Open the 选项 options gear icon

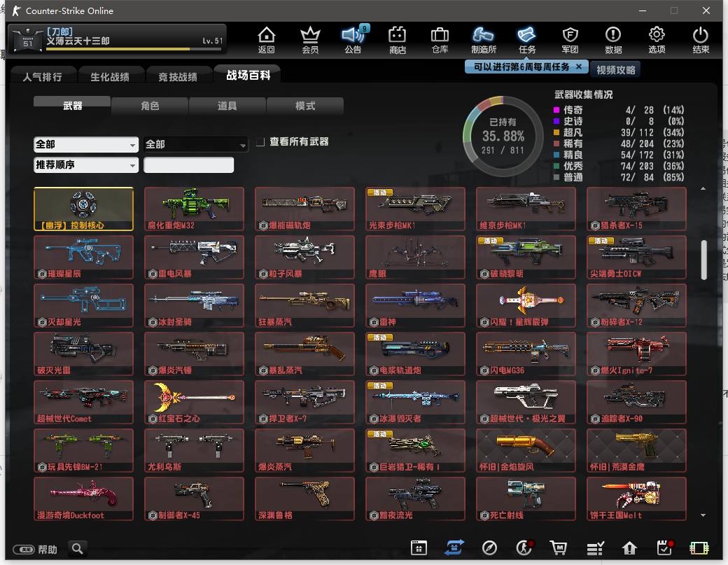657,40
